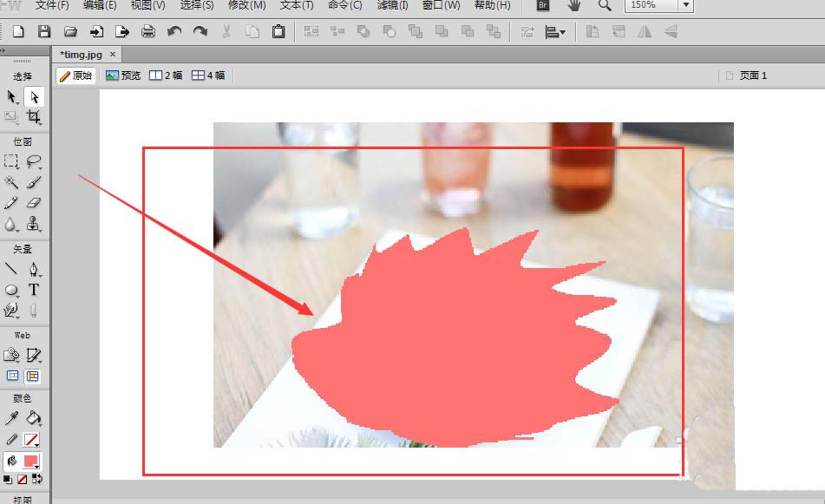Select the Hand tool in top bar

coord(573,6)
